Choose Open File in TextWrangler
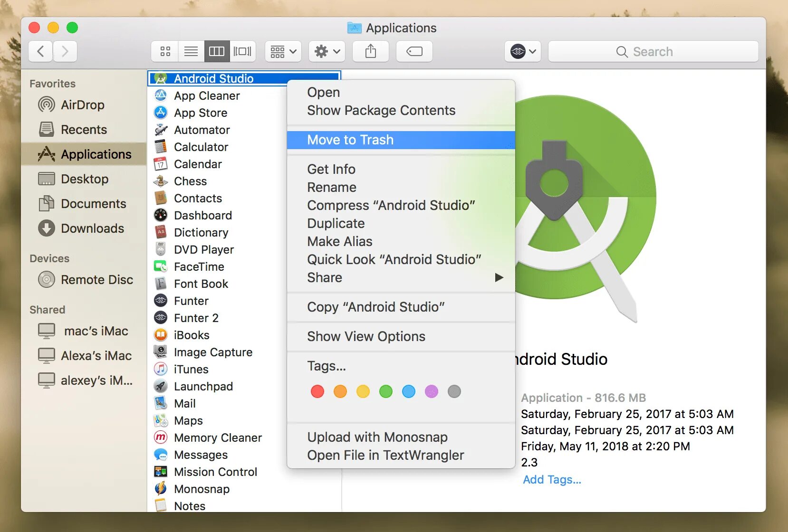 [x=401, y=455]
